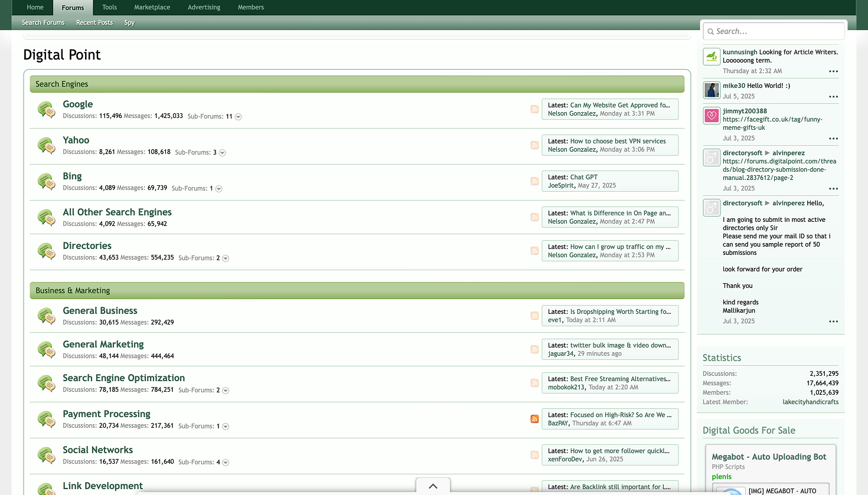Image resolution: width=868 pixels, height=495 pixels.
Task: Click kunnusingh's avatar in the sidebar
Action: (712, 57)
